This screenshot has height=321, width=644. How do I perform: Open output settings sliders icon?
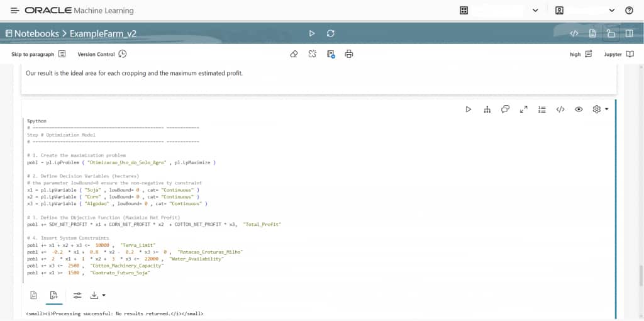[x=77, y=295]
